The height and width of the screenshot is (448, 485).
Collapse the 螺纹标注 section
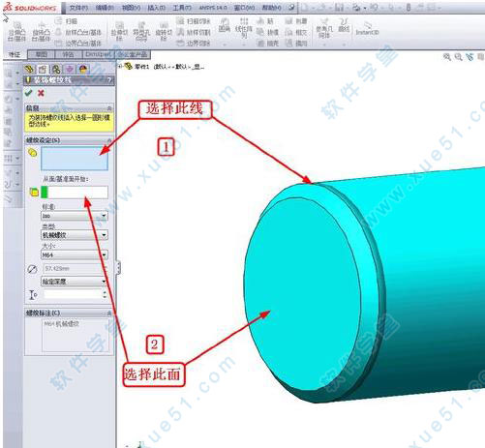point(109,313)
